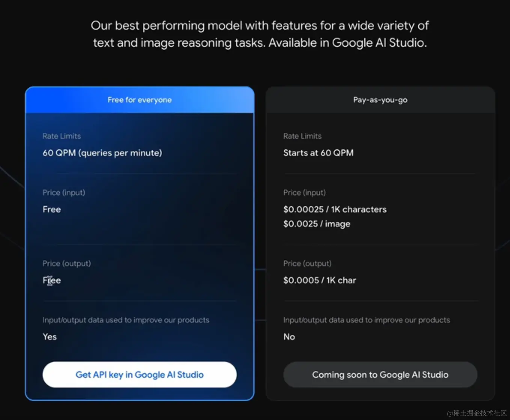Viewport: 510px width, 420px height.
Task: Click the data usage label in pay-as-you-go card
Action: 366,320
